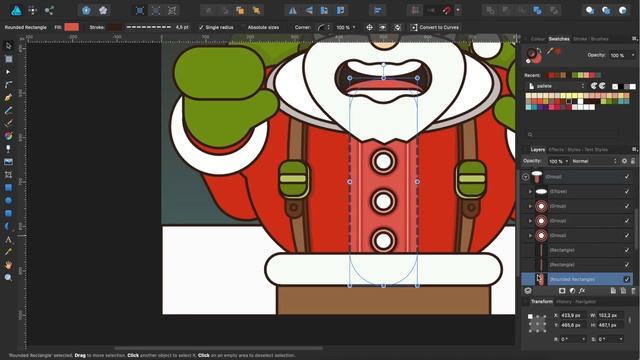Screen dimensions: 640x360
Task: Toggle visibility of the top Group layer
Action: [627, 177]
